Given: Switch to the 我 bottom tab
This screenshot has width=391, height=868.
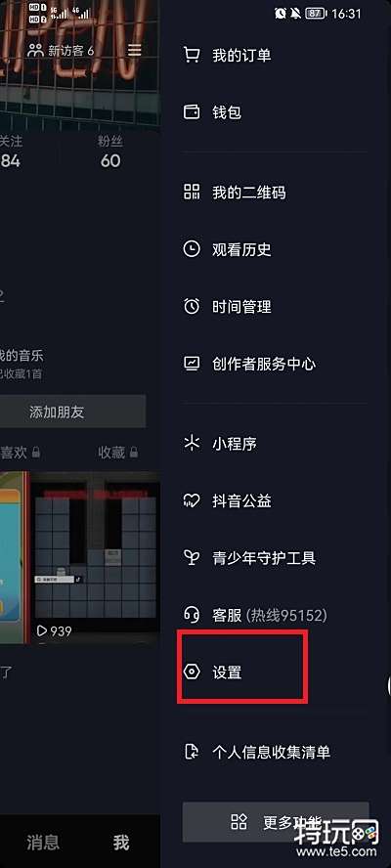Looking at the screenshot, I should pos(121,842).
